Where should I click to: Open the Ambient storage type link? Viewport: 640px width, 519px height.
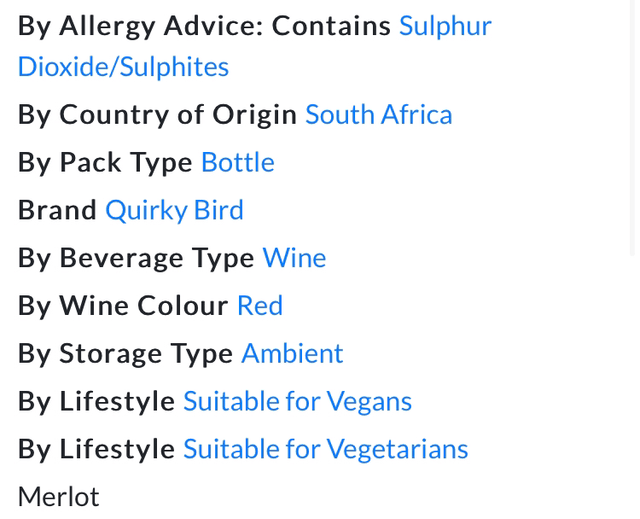[x=292, y=354]
